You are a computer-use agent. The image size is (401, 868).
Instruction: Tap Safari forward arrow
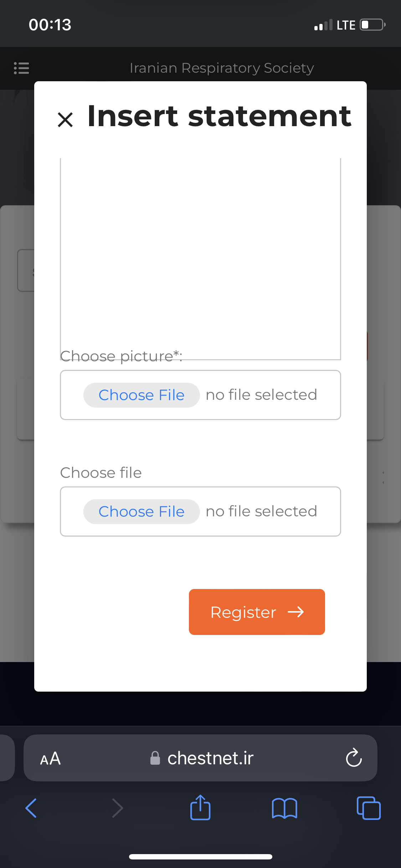point(117,808)
